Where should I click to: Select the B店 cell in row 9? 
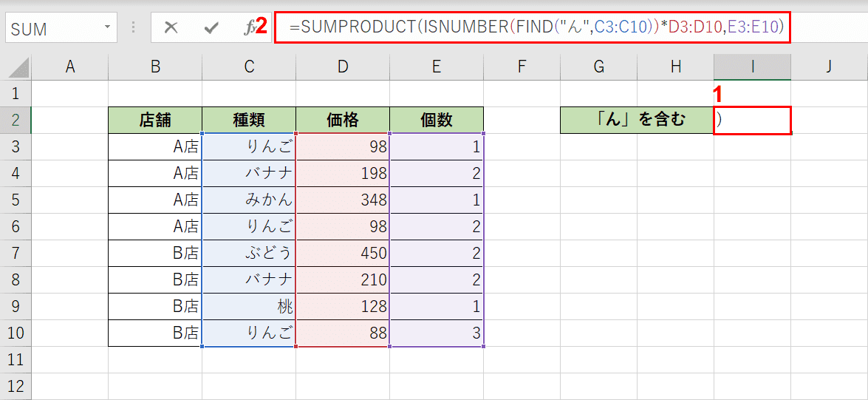coord(155,306)
